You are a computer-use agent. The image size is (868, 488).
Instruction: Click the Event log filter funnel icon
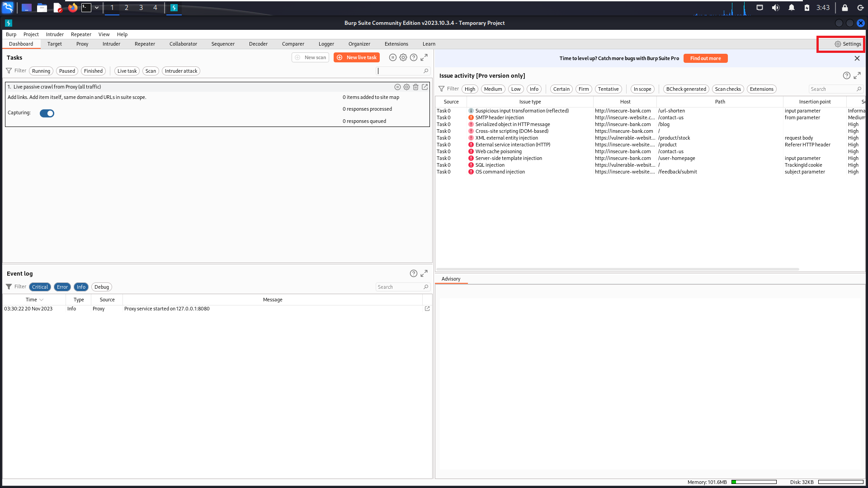tap(9, 287)
